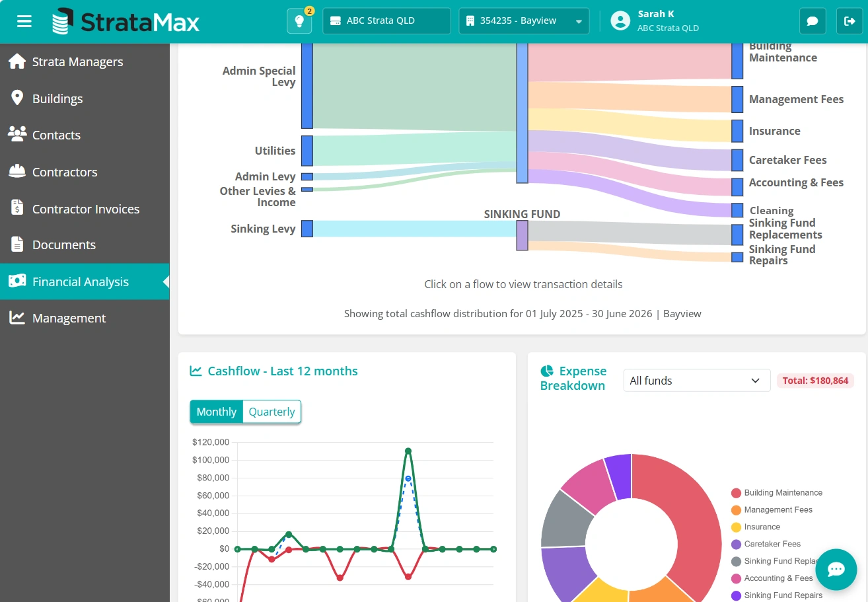Open Strata Managers in sidebar
The height and width of the screenshot is (602, 868).
point(85,61)
